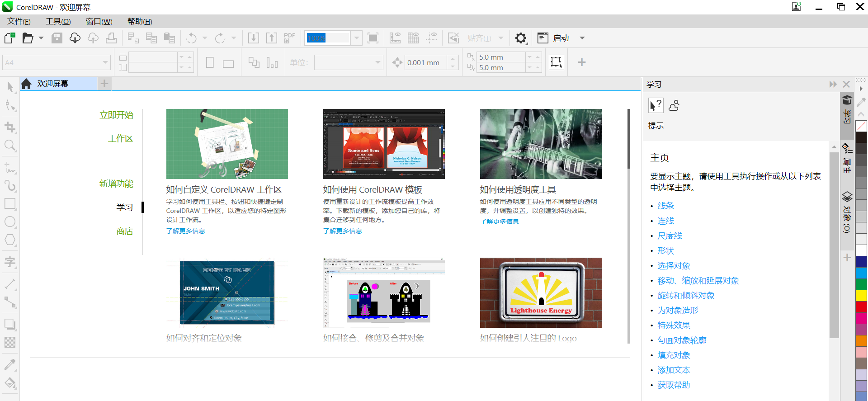The height and width of the screenshot is (401, 868).
Task: Select the Crop tool
Action: coord(10,127)
